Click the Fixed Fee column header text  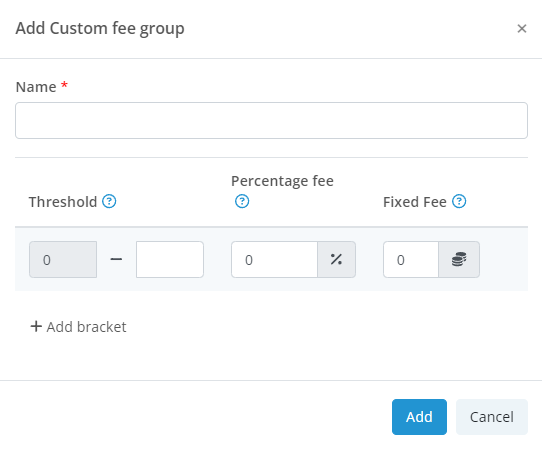pyautogui.click(x=415, y=202)
